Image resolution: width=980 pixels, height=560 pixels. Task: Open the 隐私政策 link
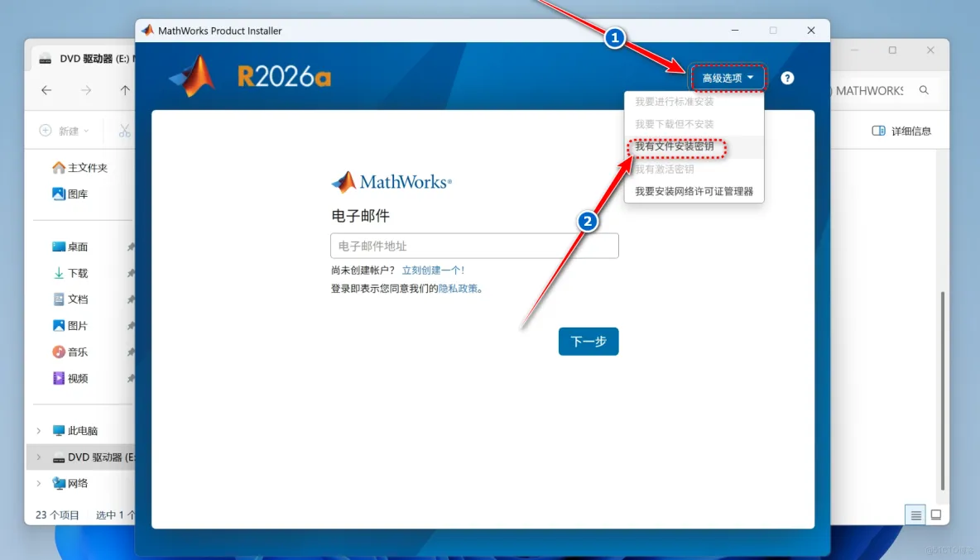(458, 289)
